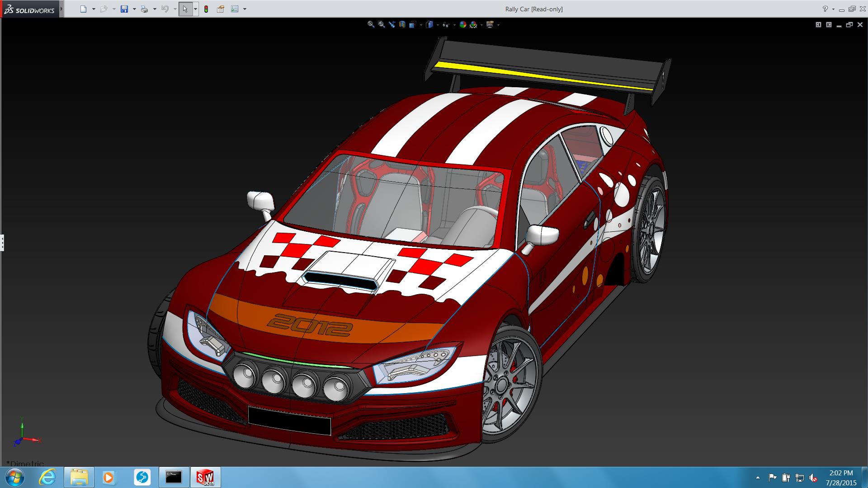Open Edit Appearance color ball
868x488 pixels.
(462, 25)
